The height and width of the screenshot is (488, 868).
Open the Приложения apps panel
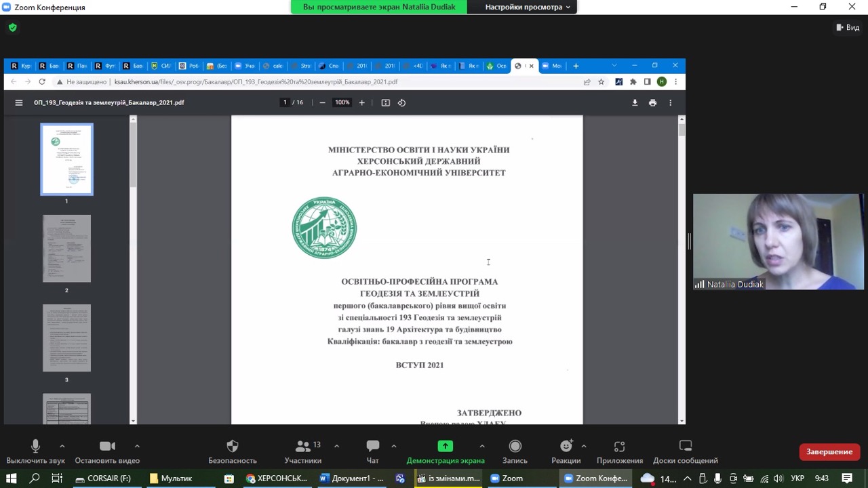click(x=620, y=452)
